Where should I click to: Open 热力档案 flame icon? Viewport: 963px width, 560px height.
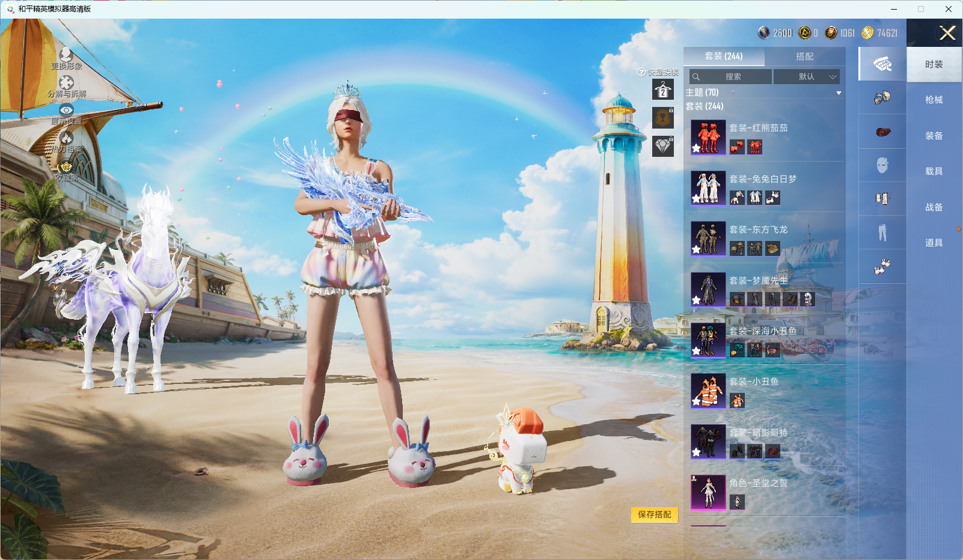pyautogui.click(x=66, y=138)
